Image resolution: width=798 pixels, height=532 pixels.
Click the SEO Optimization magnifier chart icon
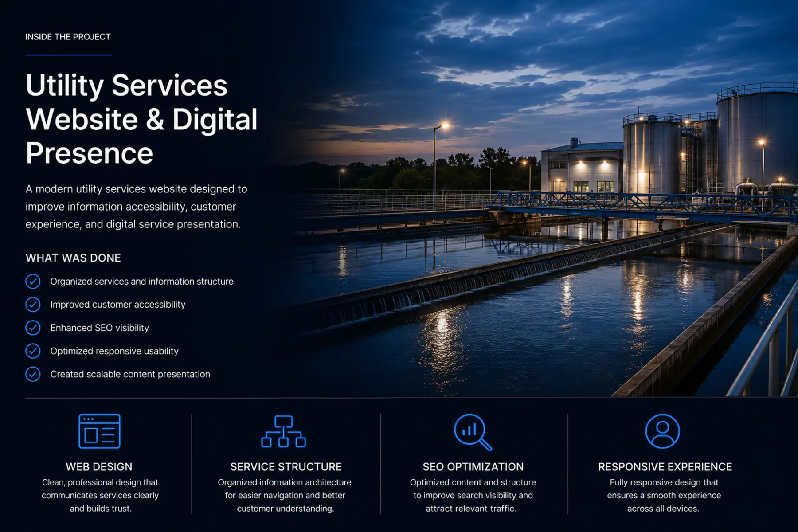point(473,432)
